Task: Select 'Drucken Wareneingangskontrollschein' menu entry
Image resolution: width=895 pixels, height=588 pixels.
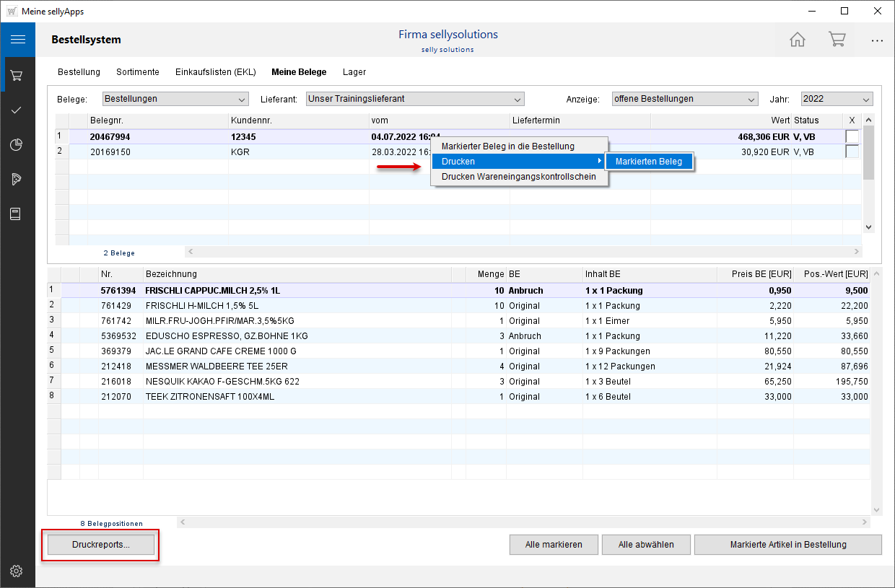Action: (518, 177)
